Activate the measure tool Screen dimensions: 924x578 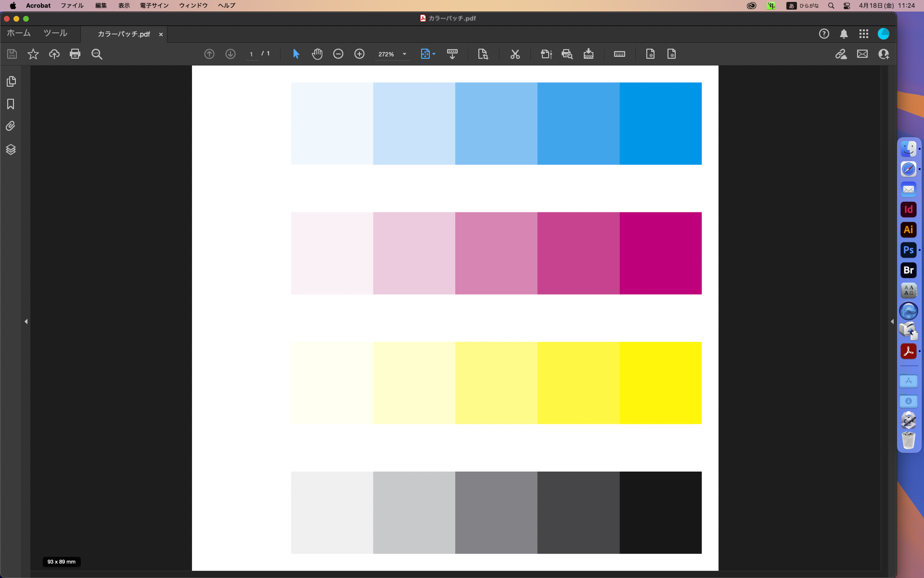click(619, 54)
